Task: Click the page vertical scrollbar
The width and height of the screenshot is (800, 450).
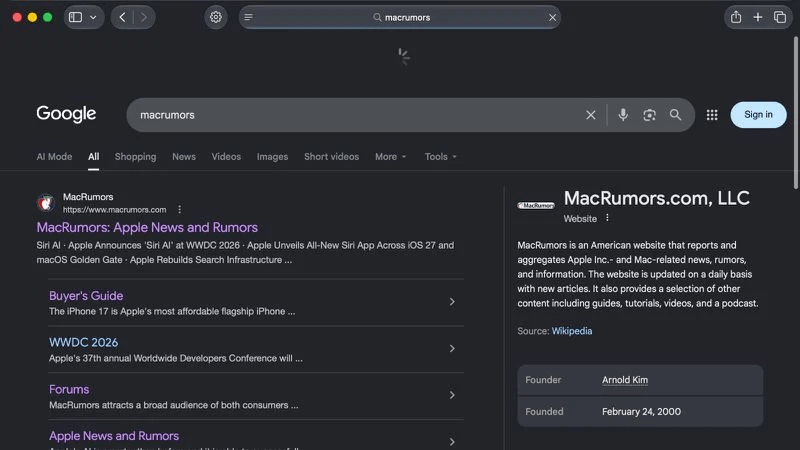Action: (x=796, y=113)
